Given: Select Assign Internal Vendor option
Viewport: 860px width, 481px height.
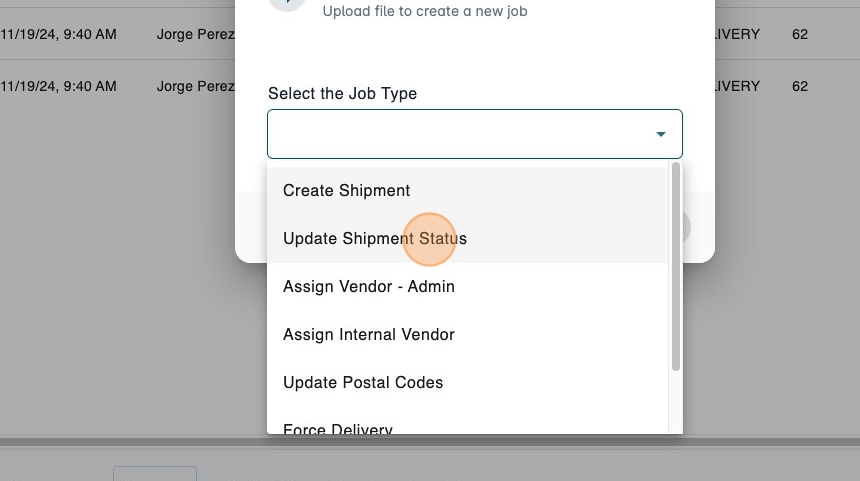Looking at the screenshot, I should (369, 335).
